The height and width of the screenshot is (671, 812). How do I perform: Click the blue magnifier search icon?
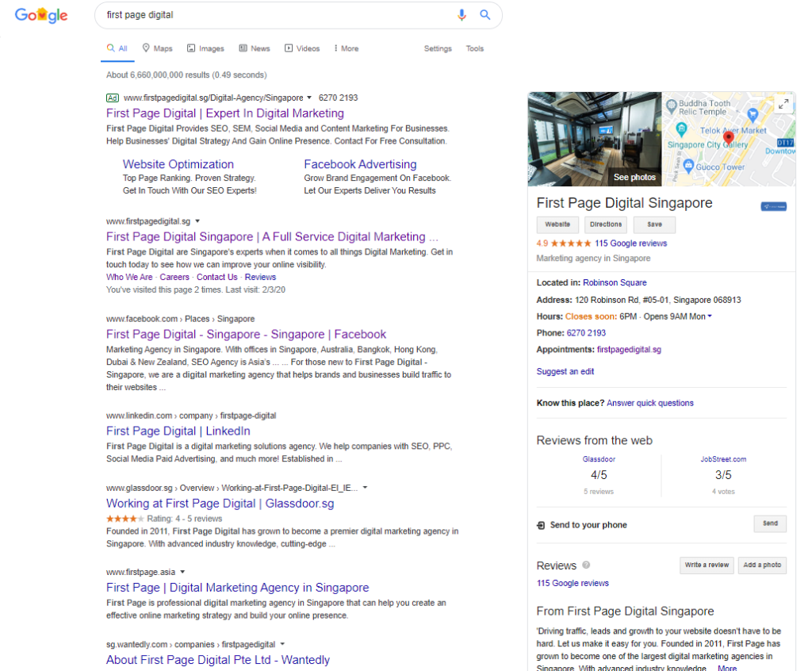click(x=485, y=15)
